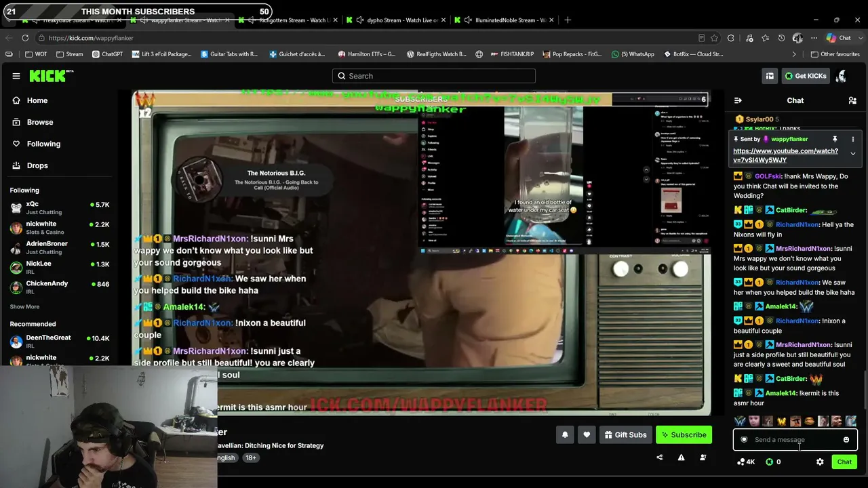Open Browse in the sidebar
Viewport: 868px width, 488px height.
(40, 122)
